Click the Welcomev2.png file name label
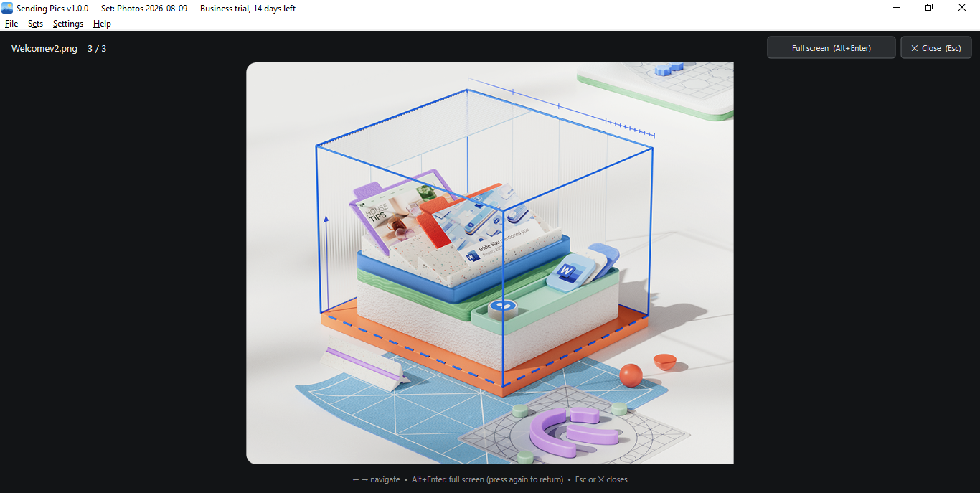This screenshot has width=980, height=493. [x=44, y=49]
